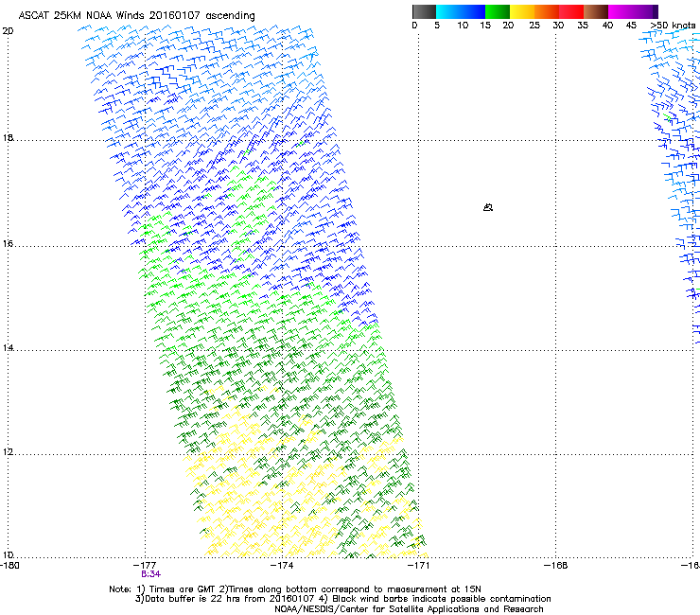Click the longitude axis label '-168'
This screenshot has height=615, width=700.
click(x=556, y=566)
